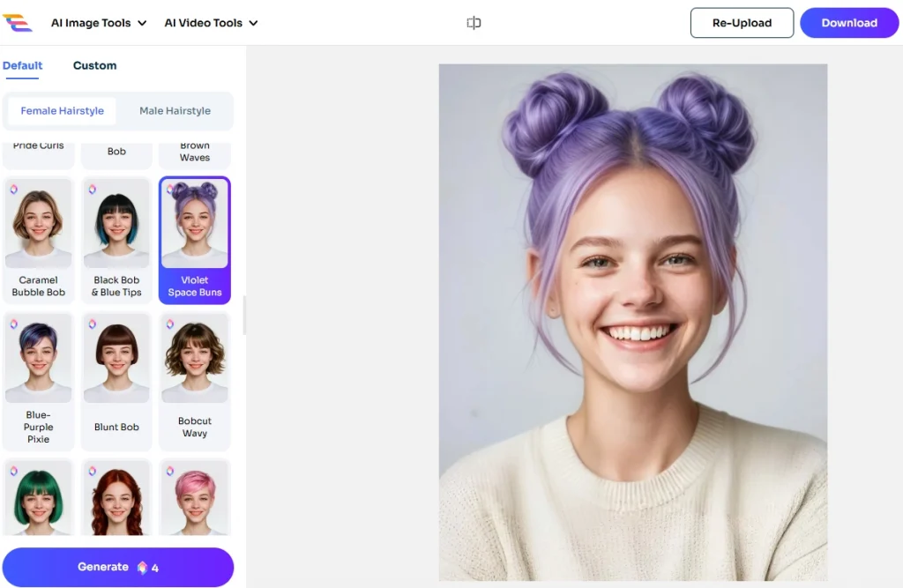Click premium gem badge on Blue-Purple Pixie
The image size is (903, 588).
[14, 324]
